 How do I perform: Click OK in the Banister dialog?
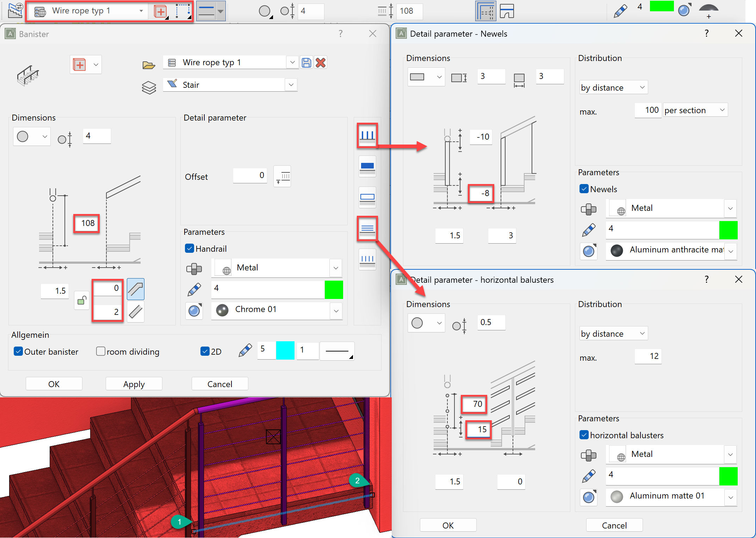tap(54, 384)
